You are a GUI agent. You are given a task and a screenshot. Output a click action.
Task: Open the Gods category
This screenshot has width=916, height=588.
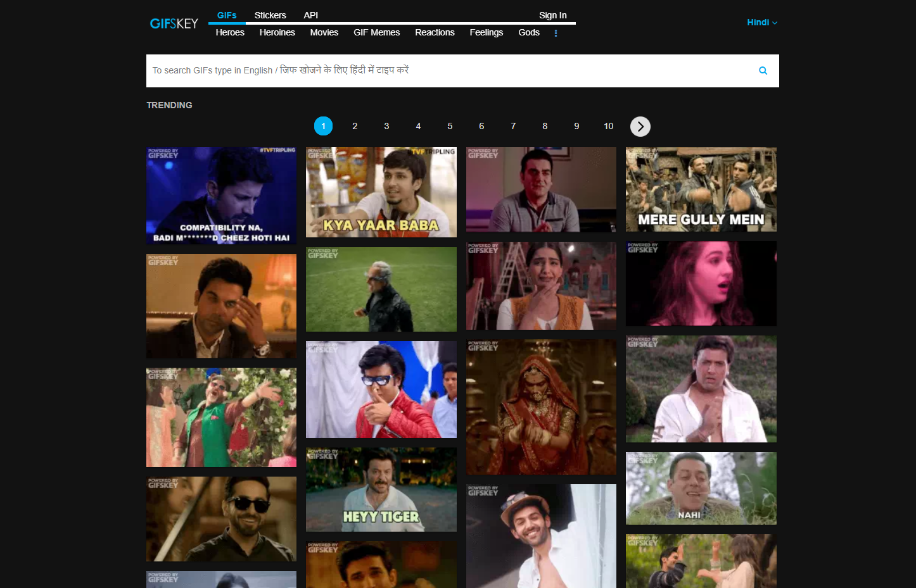[x=529, y=32]
